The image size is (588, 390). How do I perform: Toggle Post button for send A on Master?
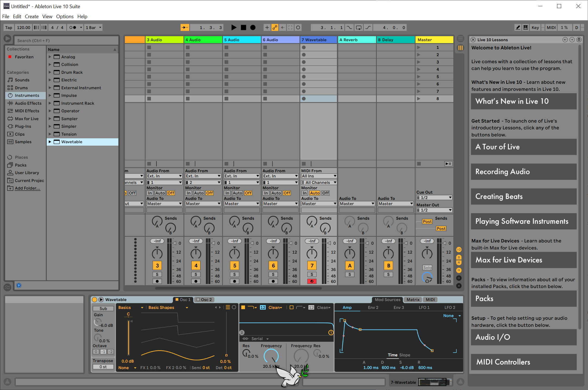coord(427,222)
